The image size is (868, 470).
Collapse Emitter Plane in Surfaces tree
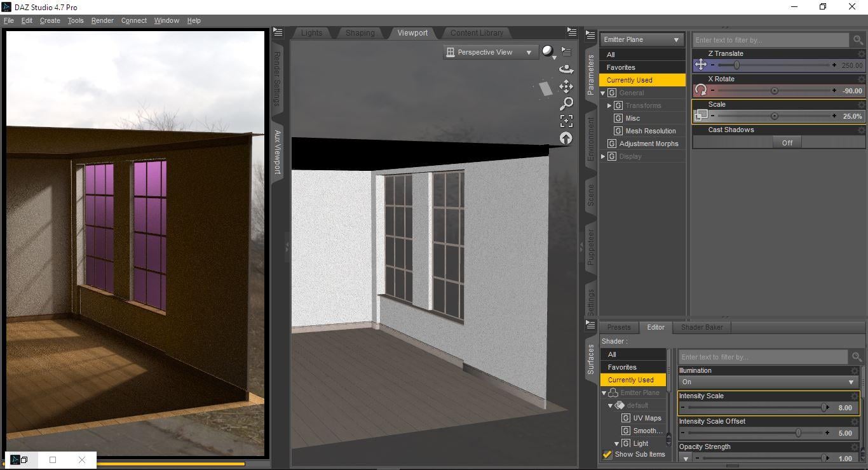pos(604,393)
